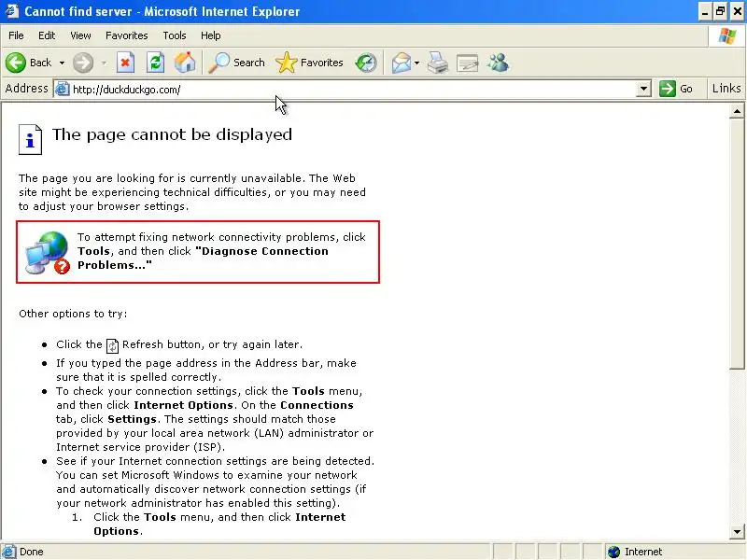The width and height of the screenshot is (747, 560).
Task: Open the Address bar URL dropdown
Action: pyautogui.click(x=643, y=89)
